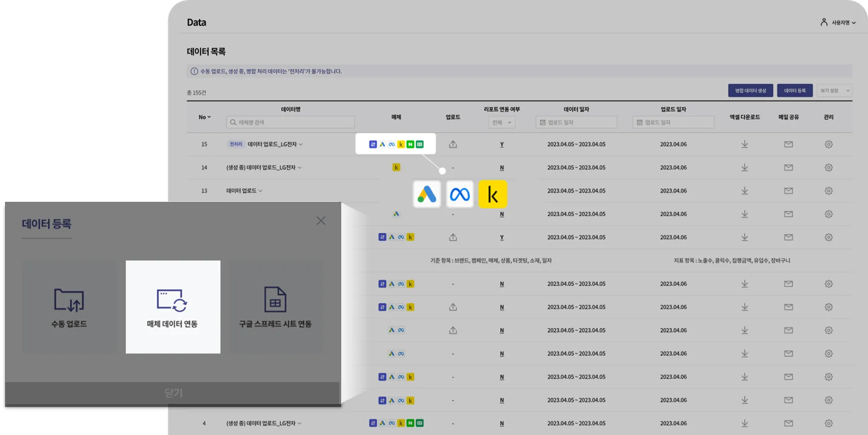
Task: Open settings gear for row No 15
Action: click(x=829, y=144)
